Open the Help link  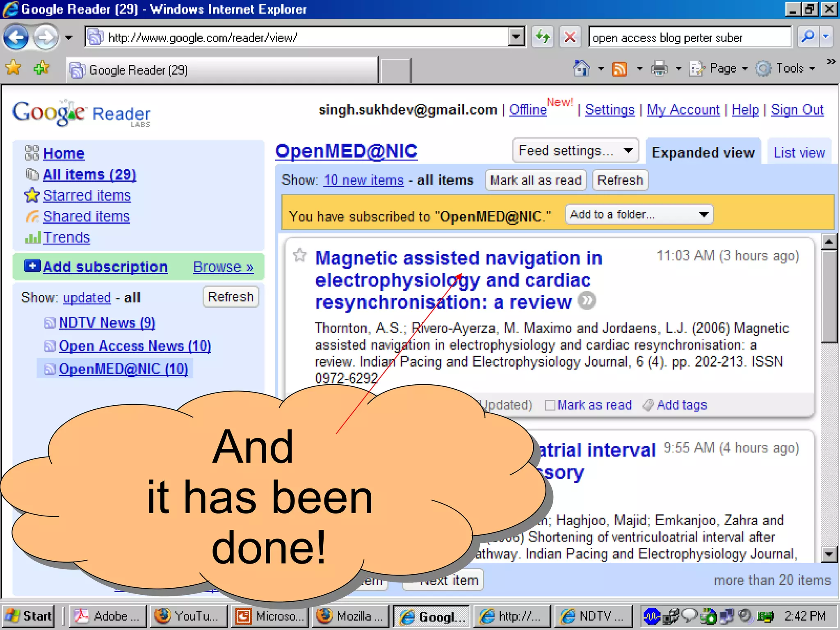click(x=745, y=110)
